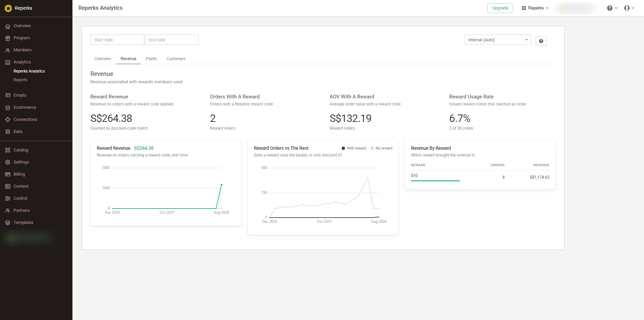The image size is (644, 320).
Task: Open the Templates sidebar link
Action: (x=23, y=223)
